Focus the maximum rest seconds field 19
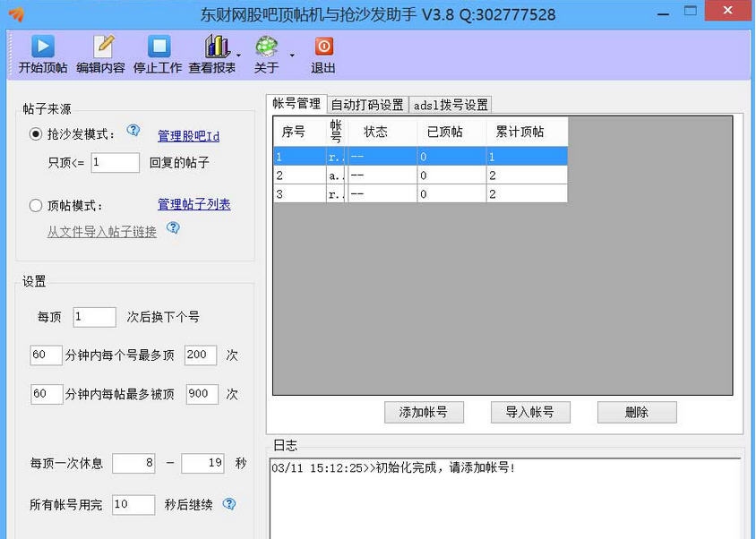Screen dimensions: 756x539 [x=202, y=463]
